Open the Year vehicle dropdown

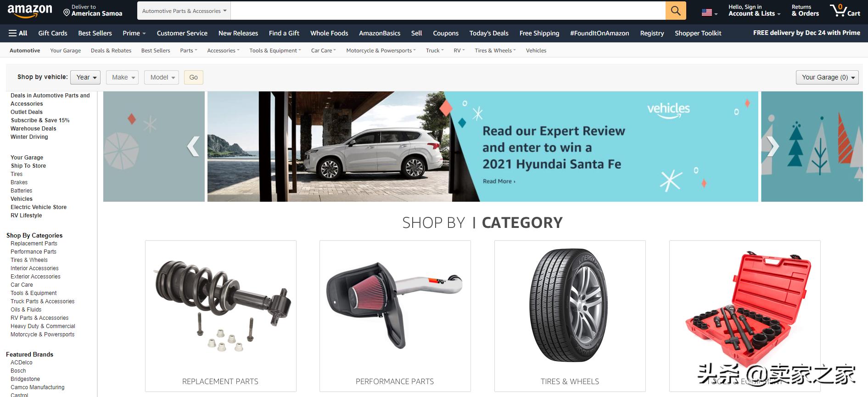(x=85, y=77)
